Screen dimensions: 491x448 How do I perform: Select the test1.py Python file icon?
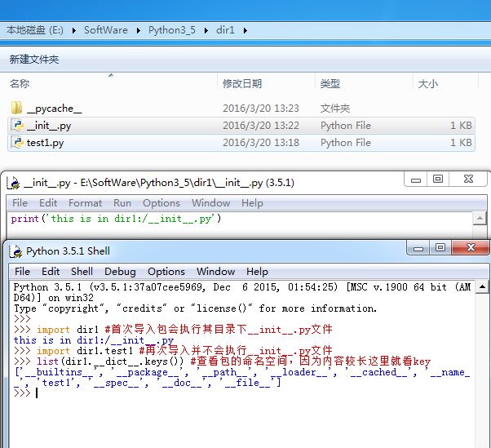tap(18, 143)
